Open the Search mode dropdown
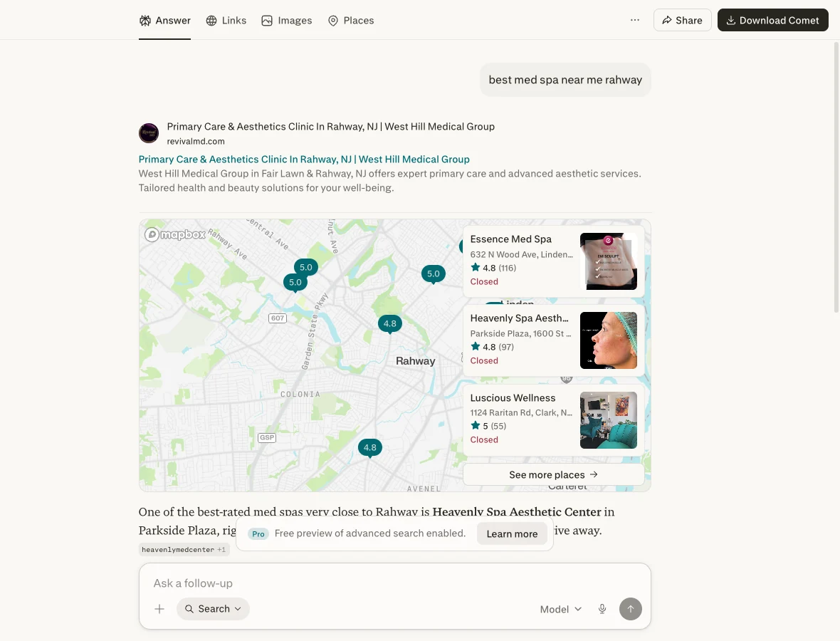Viewport: 840px width, 641px height. (x=214, y=609)
